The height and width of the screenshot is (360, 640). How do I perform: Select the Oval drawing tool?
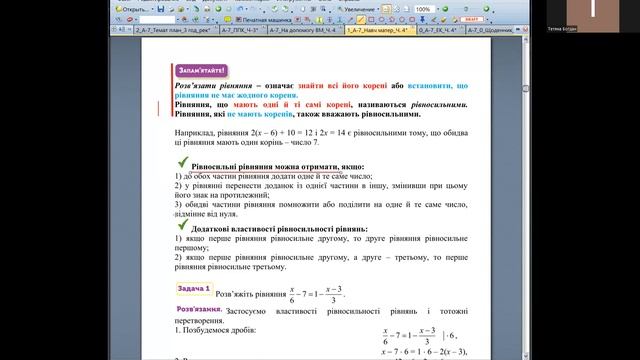(x=381, y=20)
